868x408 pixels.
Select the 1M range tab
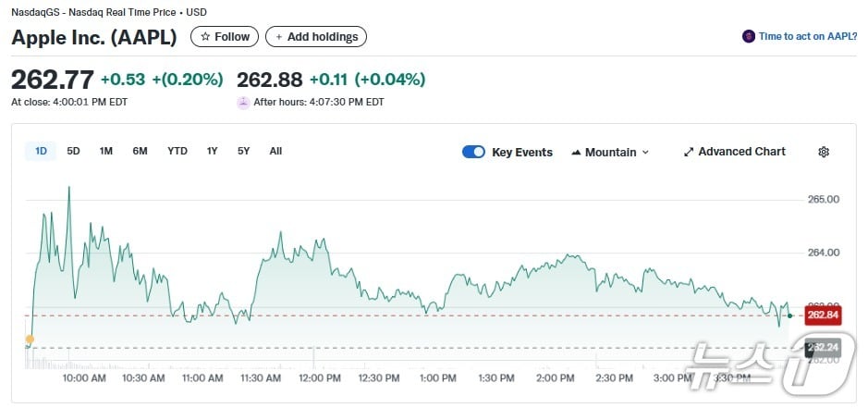click(x=106, y=151)
